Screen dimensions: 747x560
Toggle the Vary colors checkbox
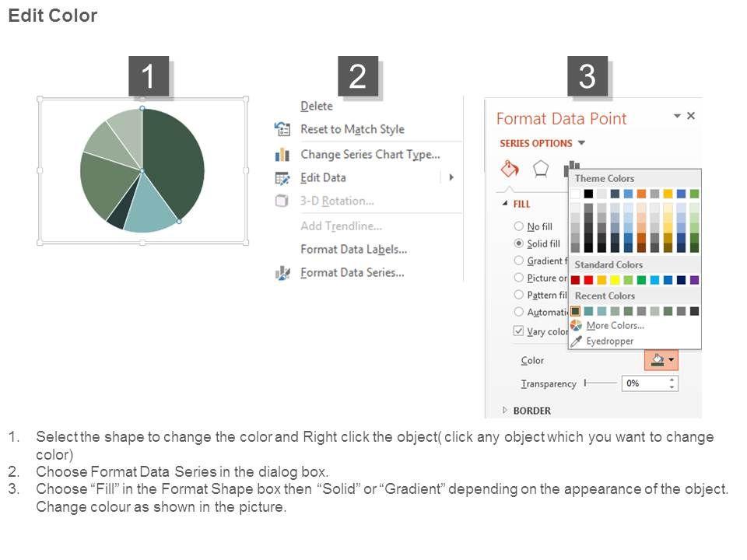tap(518, 331)
